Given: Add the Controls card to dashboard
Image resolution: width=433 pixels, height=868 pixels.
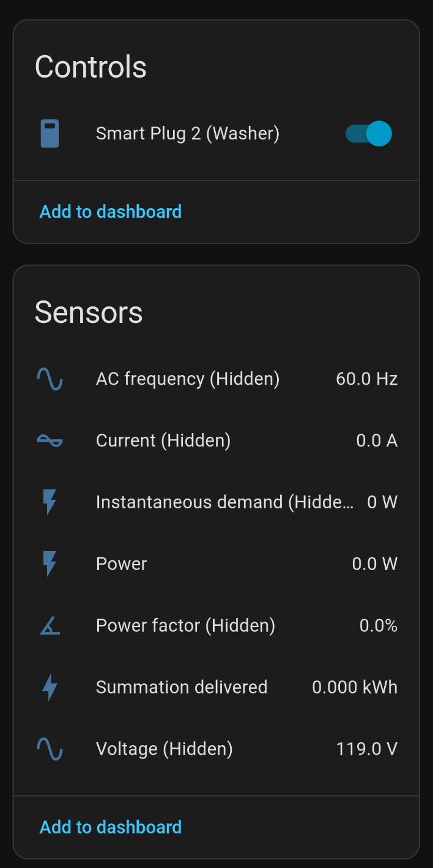Looking at the screenshot, I should tap(111, 212).
